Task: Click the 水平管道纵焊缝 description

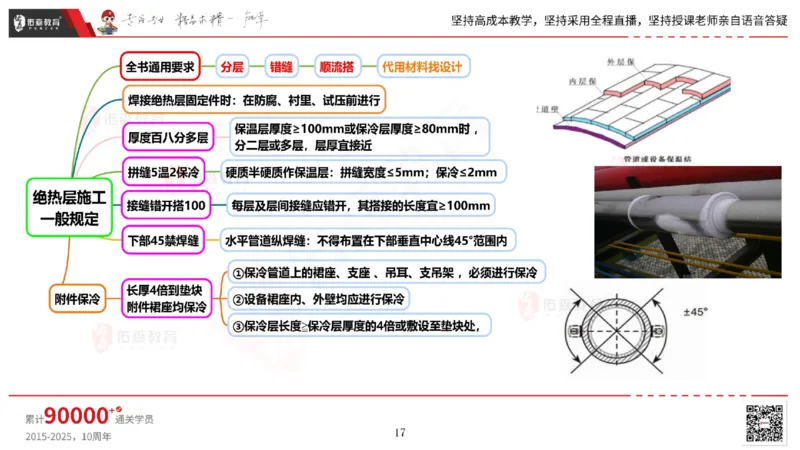Action: [367, 240]
